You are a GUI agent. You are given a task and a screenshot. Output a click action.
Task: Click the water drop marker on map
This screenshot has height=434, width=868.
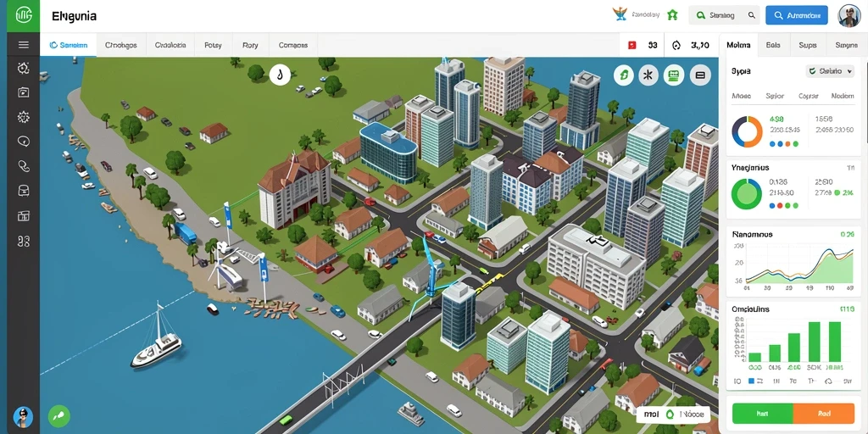coord(280,75)
